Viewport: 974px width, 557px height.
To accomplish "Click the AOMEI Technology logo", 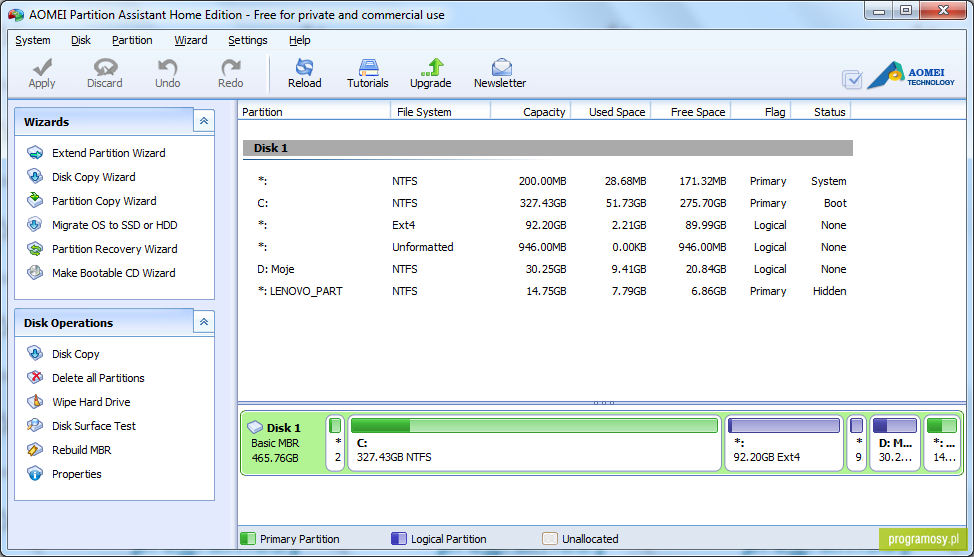I will pyautogui.click(x=911, y=75).
